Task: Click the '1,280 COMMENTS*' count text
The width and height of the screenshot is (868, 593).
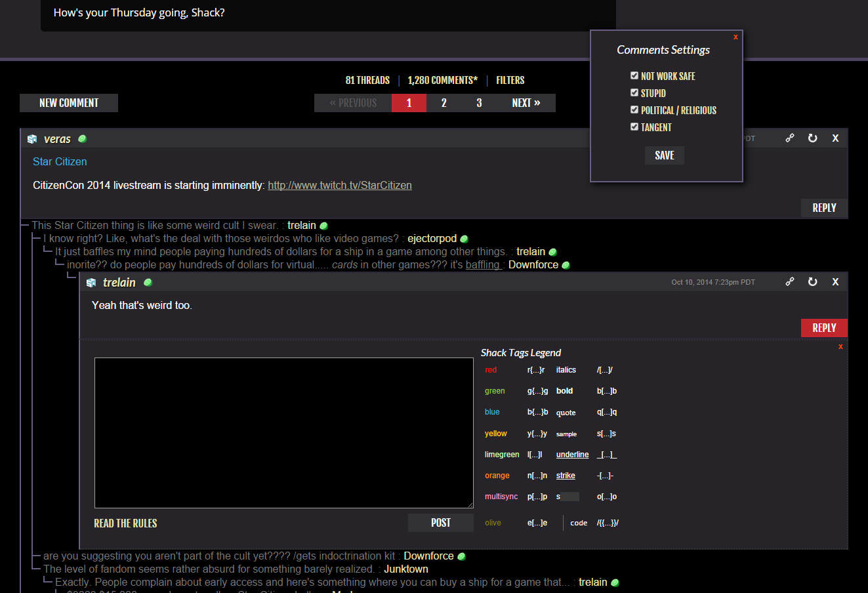Action: click(443, 80)
